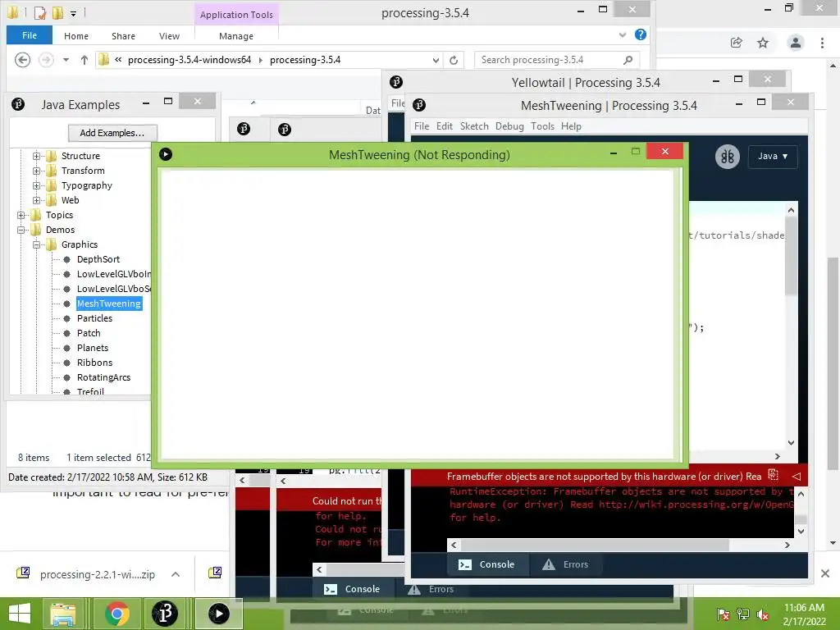Click Add Examples button

(x=112, y=133)
